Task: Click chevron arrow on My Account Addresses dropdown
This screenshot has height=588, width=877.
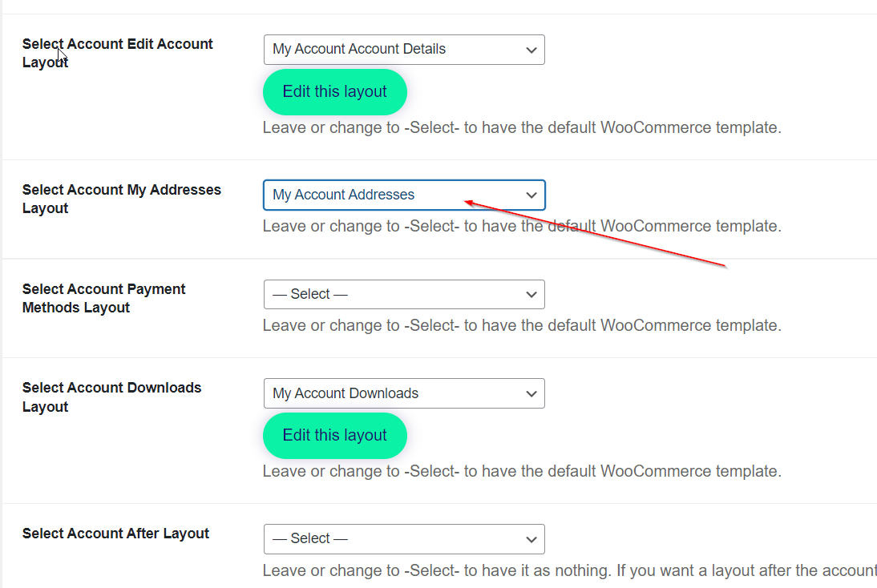Action: [531, 195]
